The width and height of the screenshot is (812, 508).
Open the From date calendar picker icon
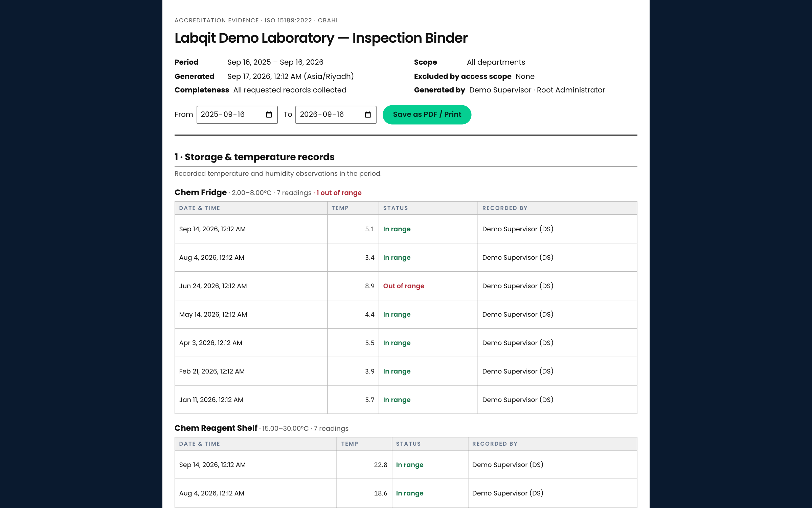point(269,115)
